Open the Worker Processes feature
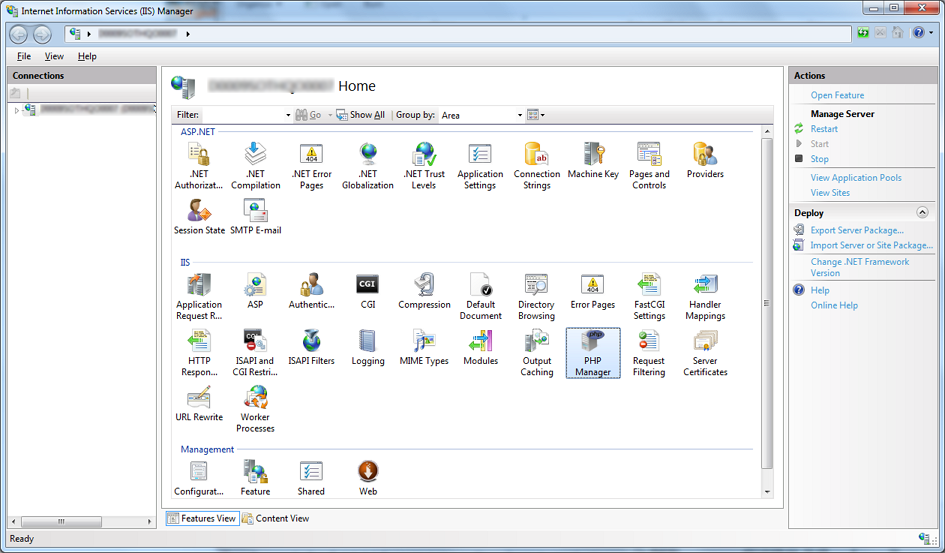The width and height of the screenshot is (945, 553). pos(256,410)
